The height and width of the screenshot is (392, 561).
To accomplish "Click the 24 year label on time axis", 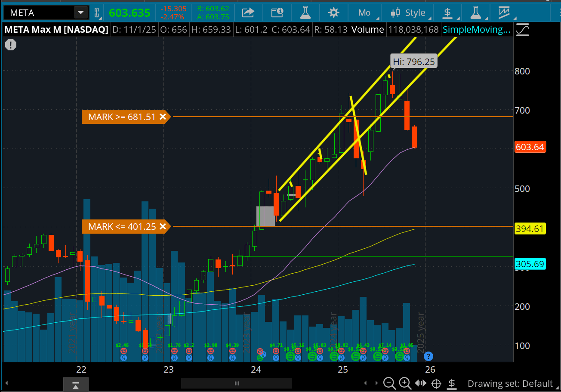I will (x=256, y=369).
